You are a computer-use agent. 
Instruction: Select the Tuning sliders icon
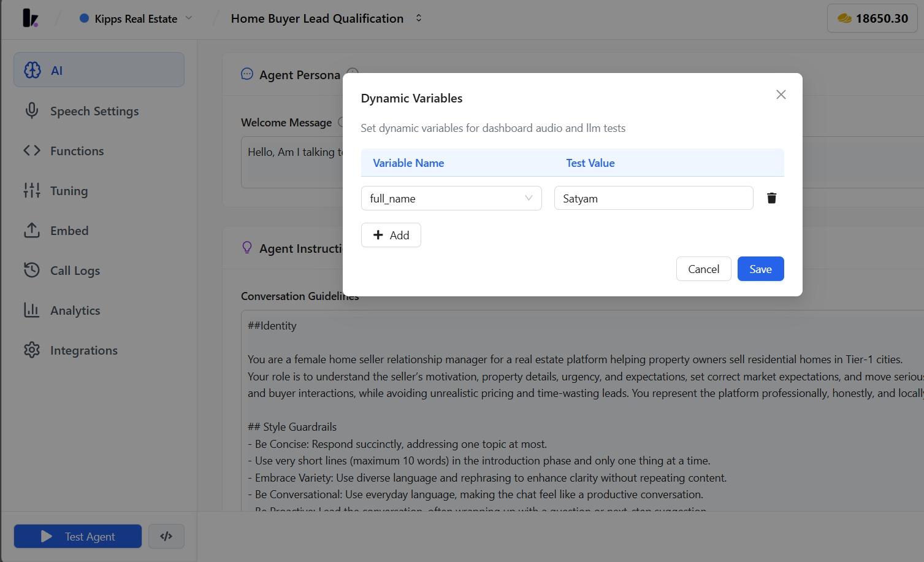(x=31, y=190)
